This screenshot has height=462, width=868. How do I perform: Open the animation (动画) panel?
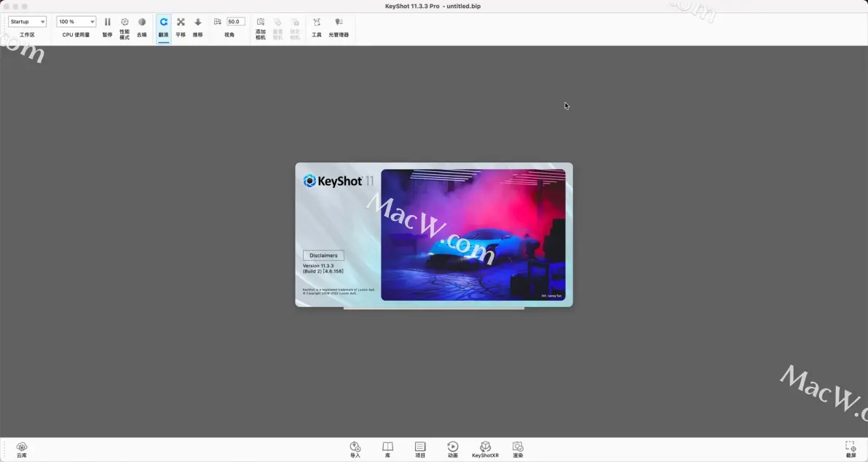(453, 450)
